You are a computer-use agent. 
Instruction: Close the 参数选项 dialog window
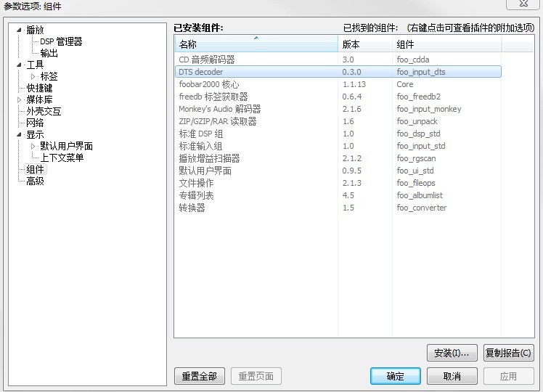click(x=523, y=4)
